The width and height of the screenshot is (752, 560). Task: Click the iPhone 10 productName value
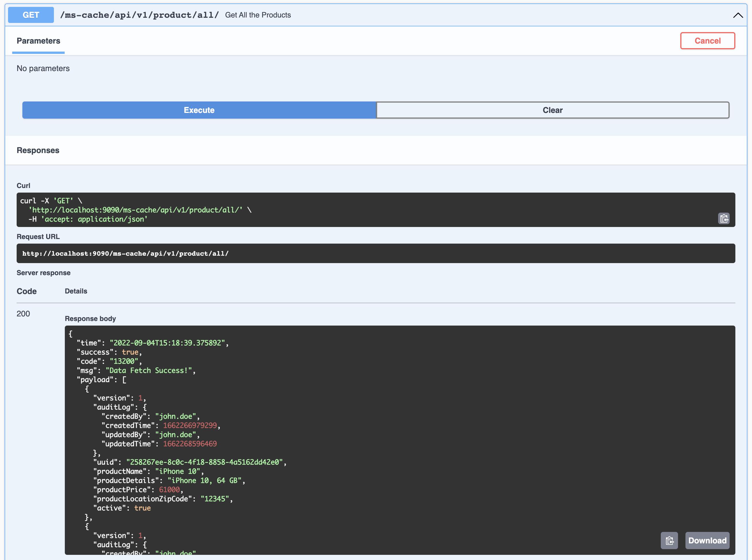tap(178, 471)
